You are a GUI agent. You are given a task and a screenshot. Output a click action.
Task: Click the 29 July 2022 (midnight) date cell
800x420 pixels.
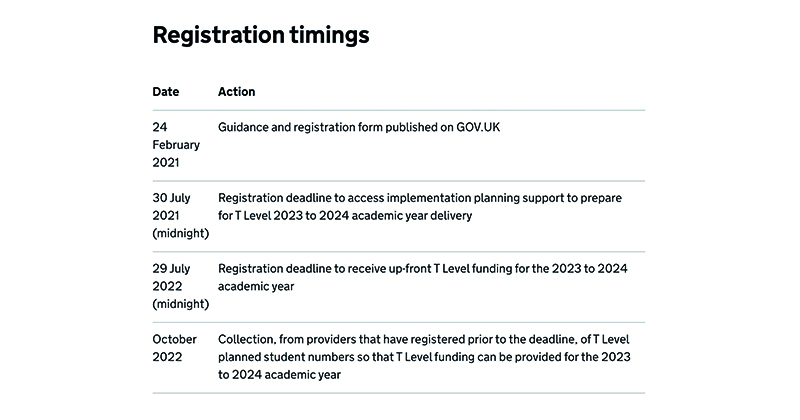181,286
